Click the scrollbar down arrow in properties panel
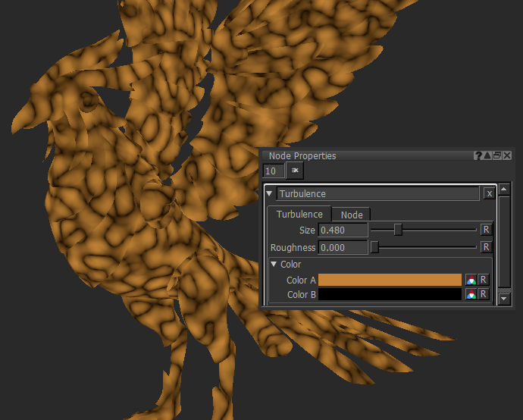Image resolution: width=523 pixels, height=420 pixels. pyautogui.click(x=505, y=299)
